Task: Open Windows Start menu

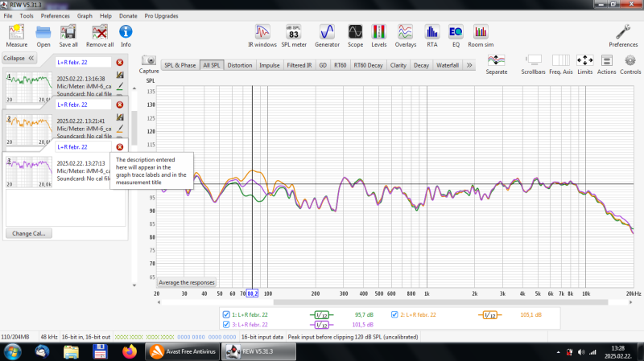Action: click(12, 352)
